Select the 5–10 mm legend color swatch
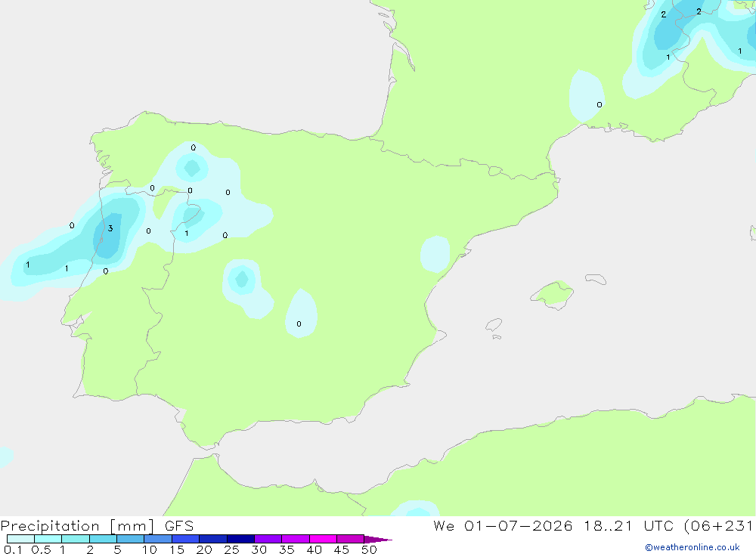 [131, 539]
